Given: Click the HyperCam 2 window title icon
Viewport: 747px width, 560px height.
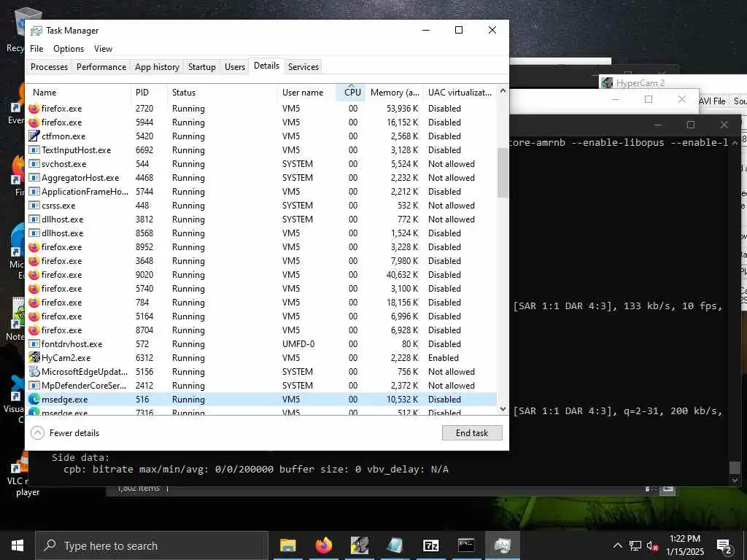Looking at the screenshot, I should coord(606,83).
